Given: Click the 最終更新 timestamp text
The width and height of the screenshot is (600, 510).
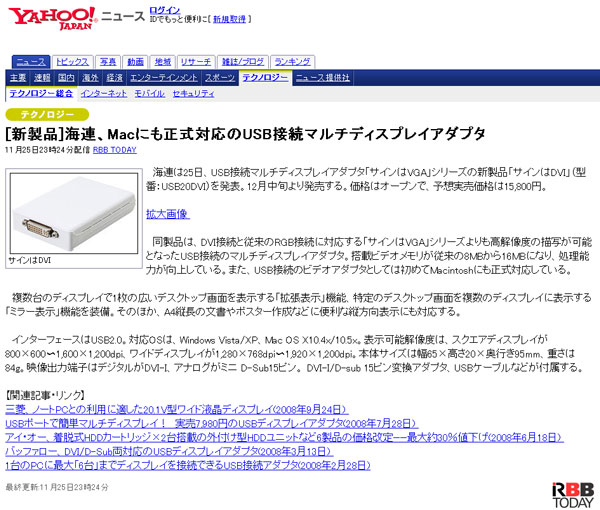Looking at the screenshot, I should click(x=57, y=487).
